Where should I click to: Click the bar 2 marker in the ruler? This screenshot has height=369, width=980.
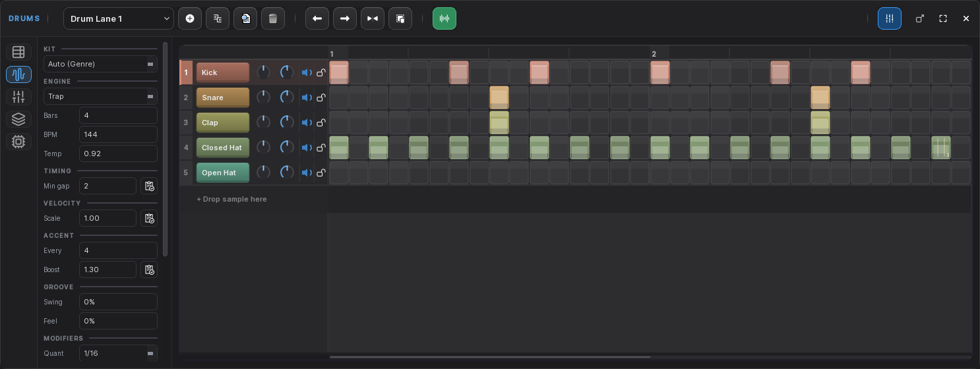point(654,54)
